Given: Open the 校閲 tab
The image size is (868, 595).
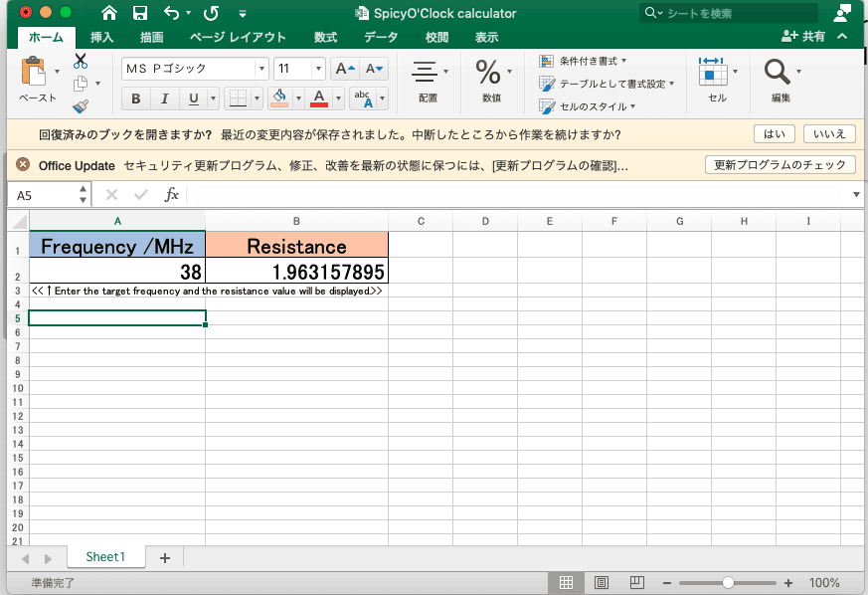Looking at the screenshot, I should pyautogui.click(x=436, y=37).
